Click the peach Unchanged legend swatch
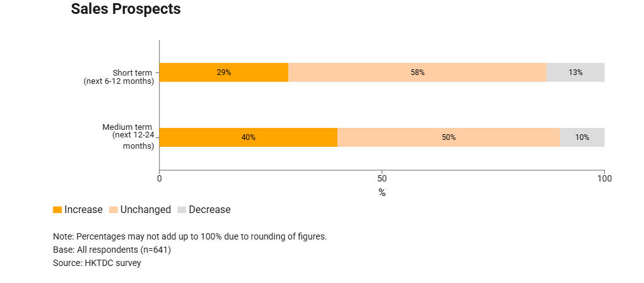The width and height of the screenshot is (644, 283). tap(114, 210)
